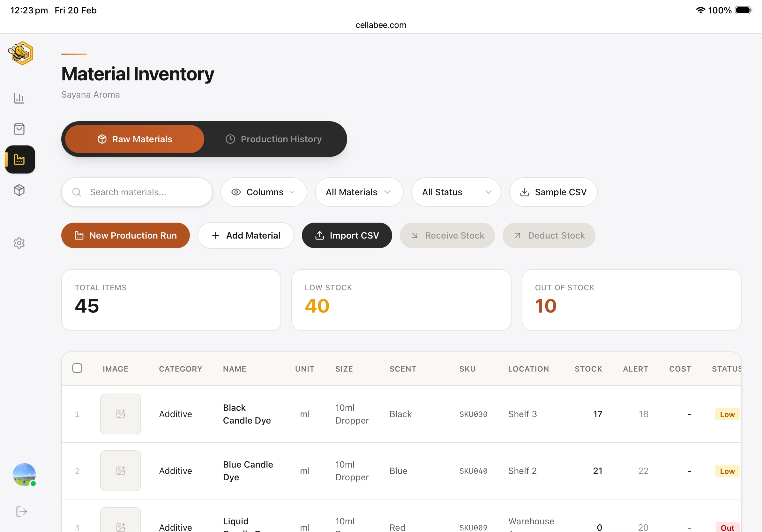Toggle selection for Black Candle Dye row
This screenshot has width=762, height=532.
pyautogui.click(x=77, y=414)
